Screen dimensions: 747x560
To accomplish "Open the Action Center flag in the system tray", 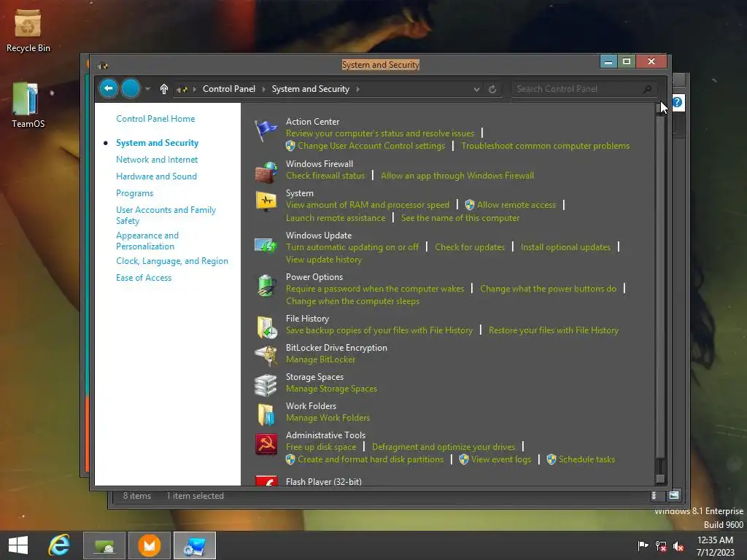I will tap(643, 545).
